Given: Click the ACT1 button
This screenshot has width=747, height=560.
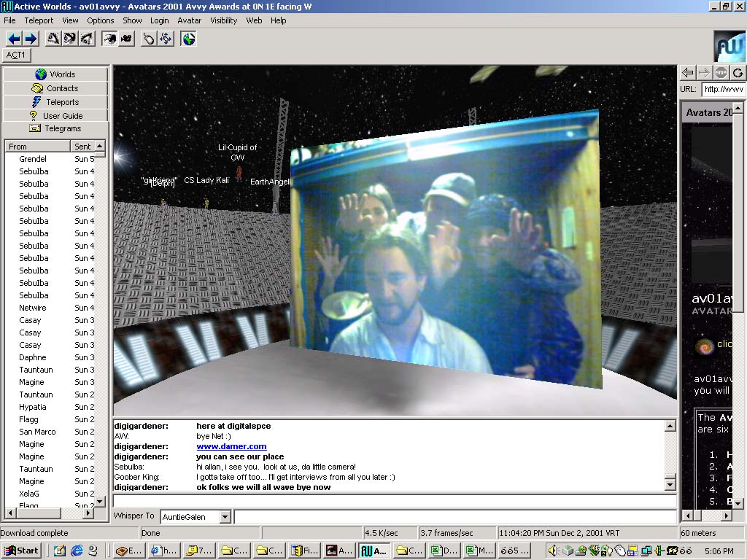Looking at the screenshot, I should (16, 55).
